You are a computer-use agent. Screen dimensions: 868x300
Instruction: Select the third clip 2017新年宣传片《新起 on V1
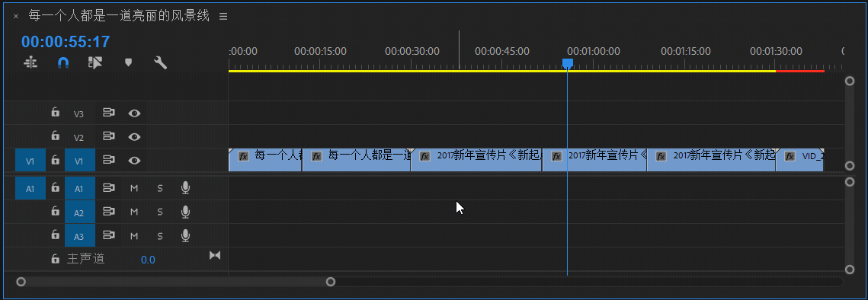(x=476, y=160)
